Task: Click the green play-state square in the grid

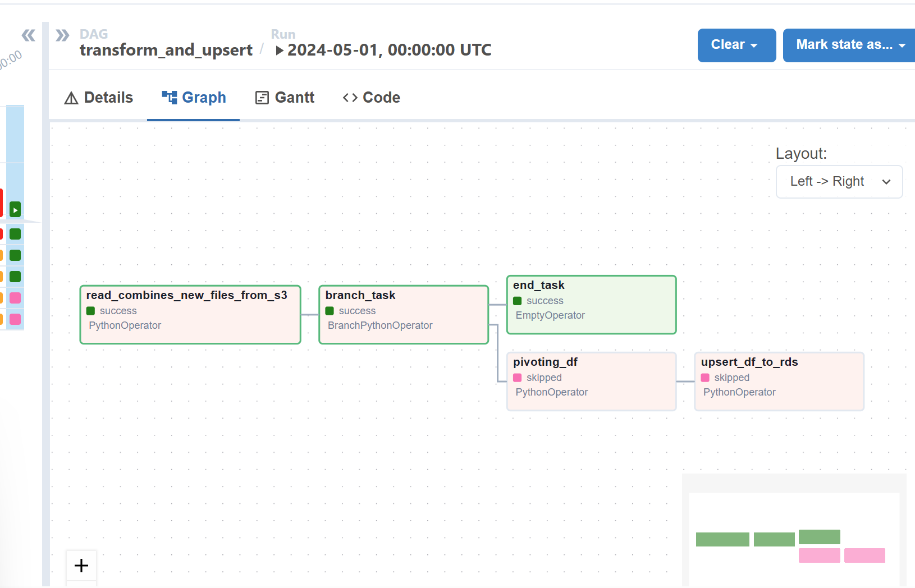Action: click(x=15, y=210)
